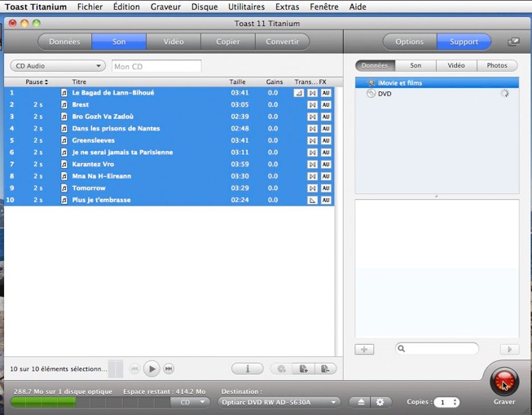Select Son tab in media browser

pyautogui.click(x=415, y=65)
